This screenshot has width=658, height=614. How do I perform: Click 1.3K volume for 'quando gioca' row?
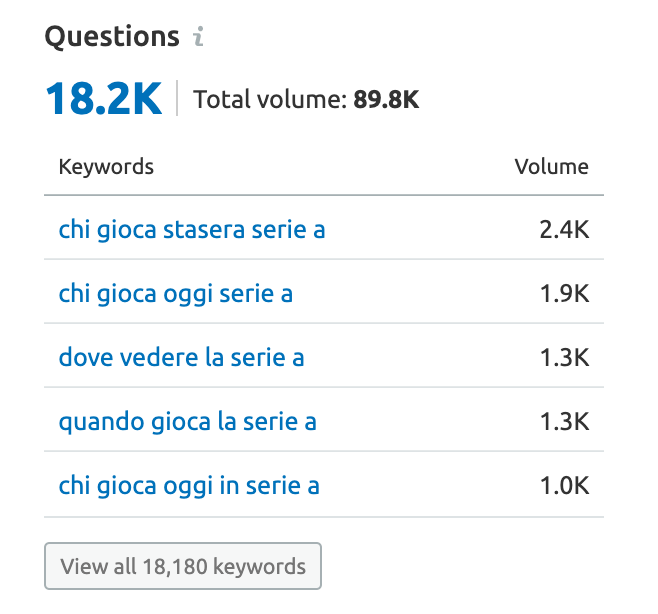tap(564, 421)
